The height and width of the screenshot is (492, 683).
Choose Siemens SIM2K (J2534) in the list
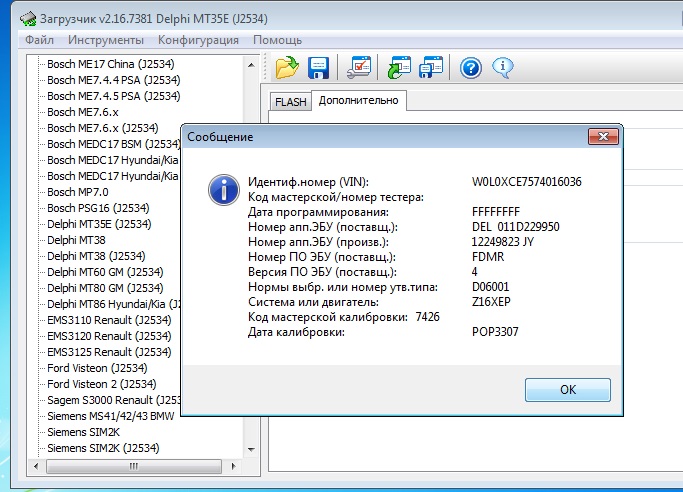tap(103, 448)
